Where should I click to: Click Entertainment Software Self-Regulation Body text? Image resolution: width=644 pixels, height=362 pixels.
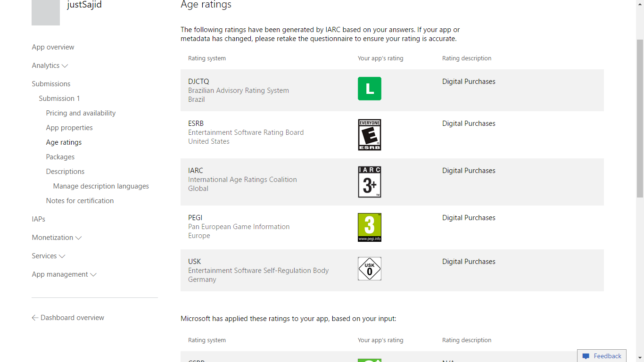(258, 271)
